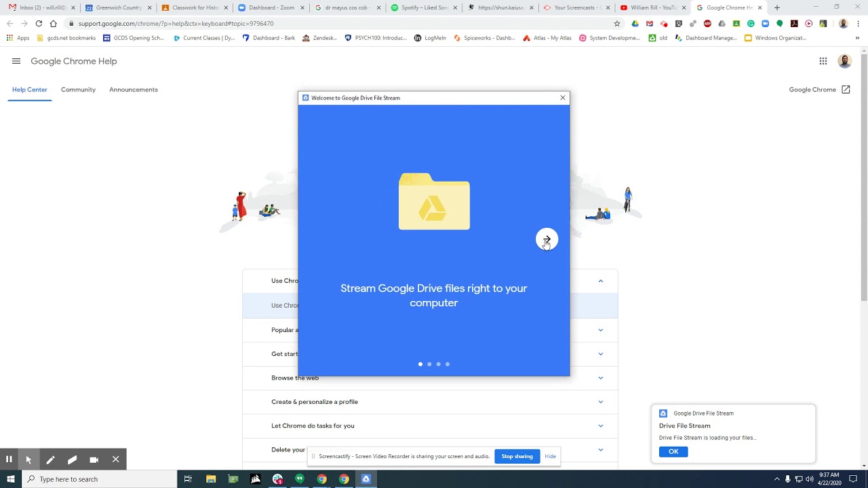This screenshot has height=488, width=868.
Task: Open the LogMeIn bookmark
Action: [430, 38]
